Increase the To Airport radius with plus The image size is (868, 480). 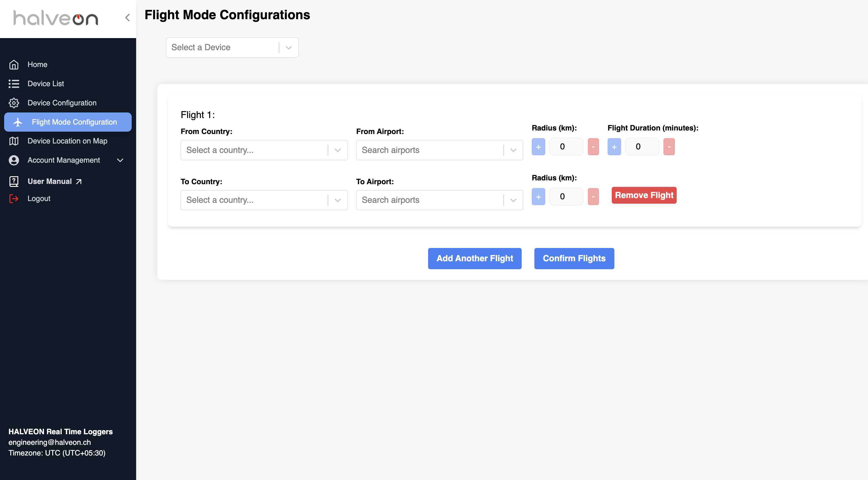click(x=538, y=196)
